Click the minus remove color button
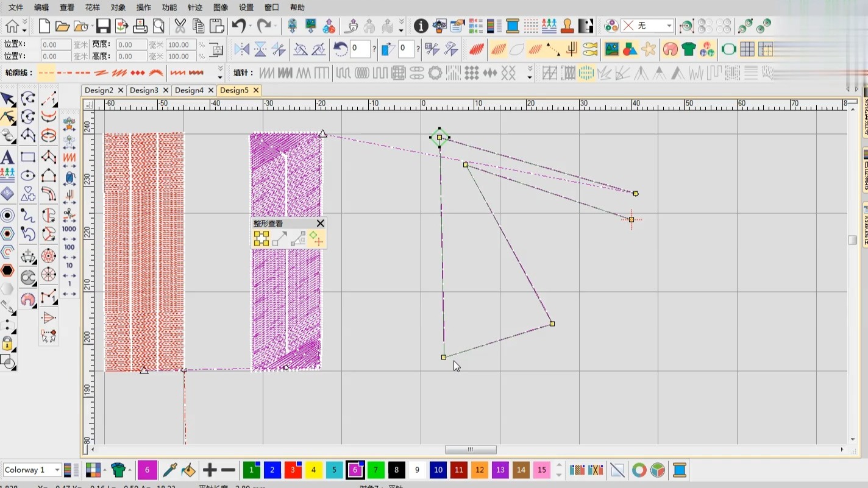Screen dimensions: 868x488 229,470
